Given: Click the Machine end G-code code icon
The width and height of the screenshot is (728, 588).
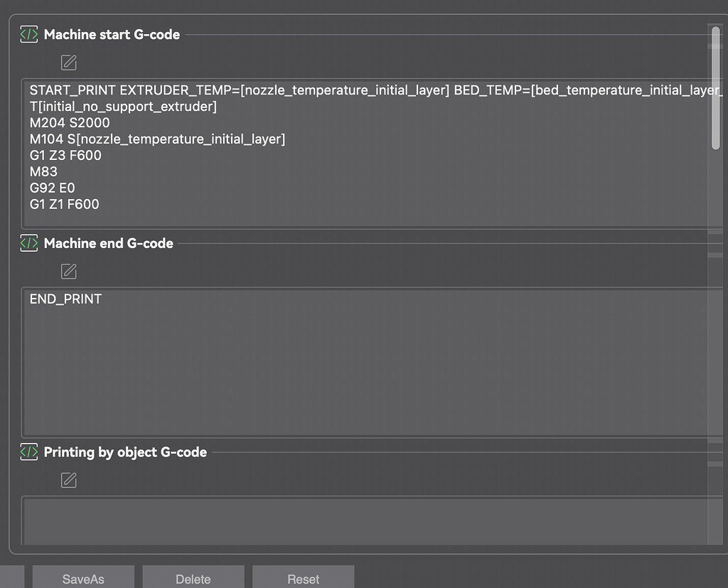Looking at the screenshot, I should coord(28,243).
